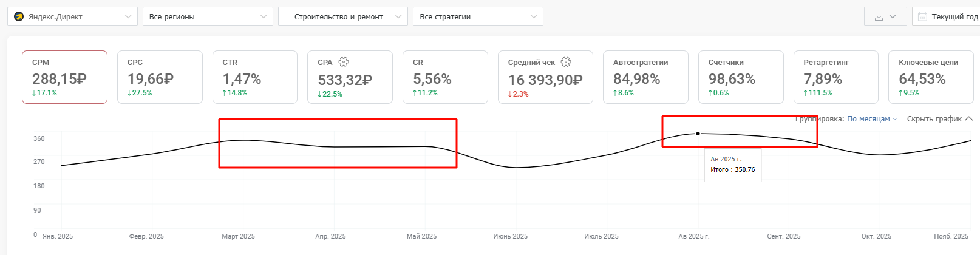The width and height of the screenshot is (980, 255).
Task: Switch to the CTR metric card
Action: [x=255, y=77]
